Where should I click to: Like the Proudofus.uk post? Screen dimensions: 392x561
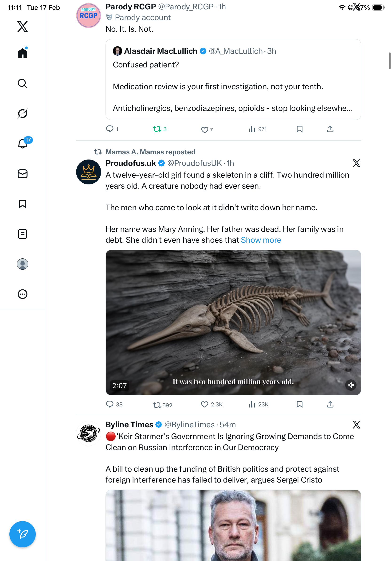coord(204,404)
